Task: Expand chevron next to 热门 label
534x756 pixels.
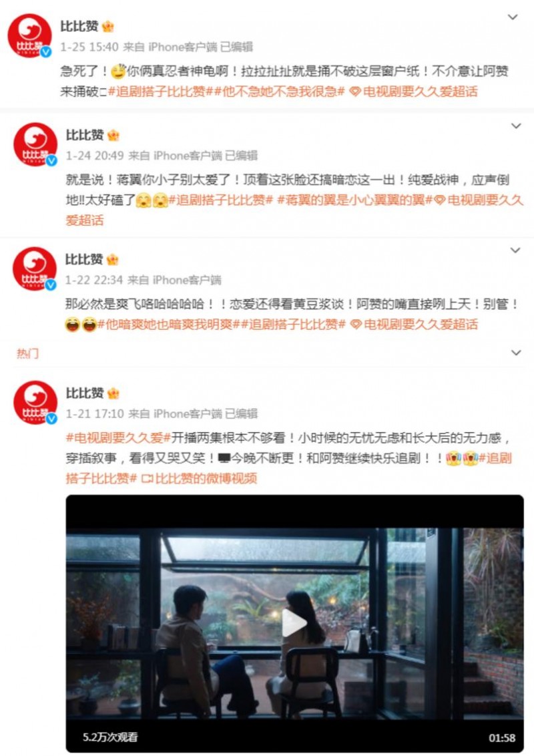Action: point(516,353)
